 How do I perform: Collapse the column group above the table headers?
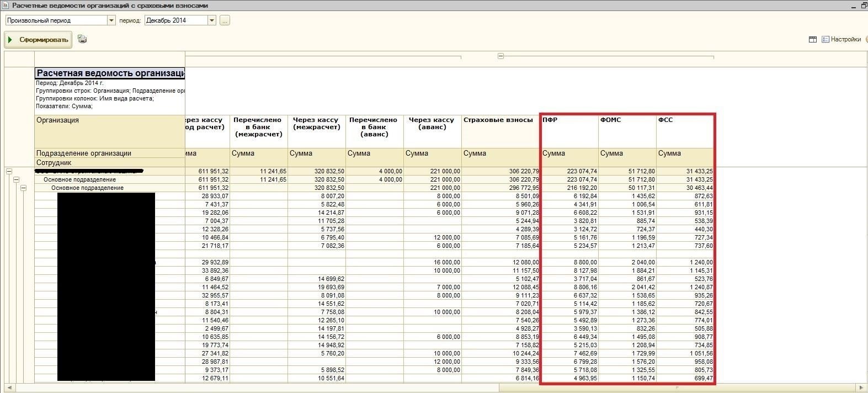pyautogui.click(x=500, y=56)
